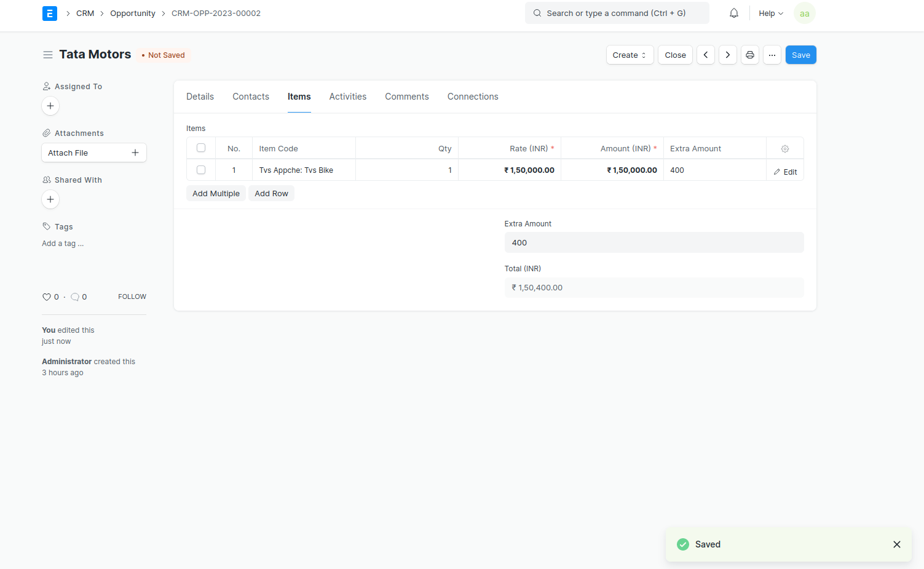This screenshot has height=569, width=924.
Task: Click the Item Code cell 'Tvs Appche: Tvs Bike'
Action: coord(304,170)
